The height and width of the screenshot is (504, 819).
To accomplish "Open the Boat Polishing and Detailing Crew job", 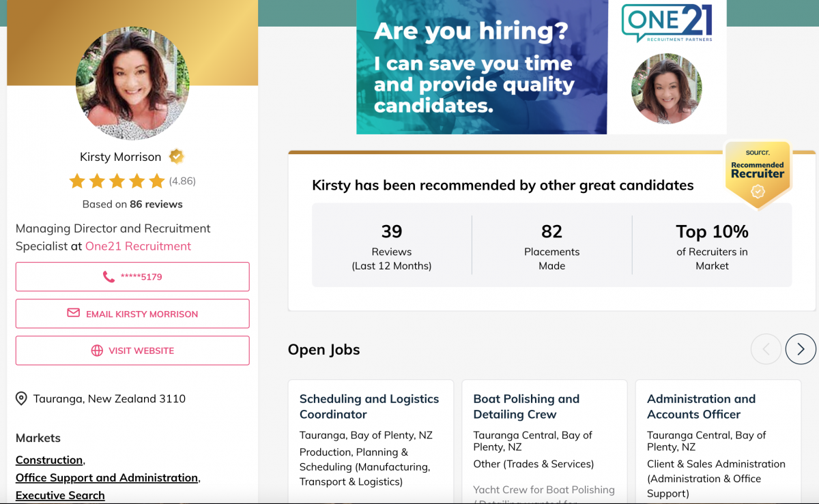I will (x=526, y=406).
